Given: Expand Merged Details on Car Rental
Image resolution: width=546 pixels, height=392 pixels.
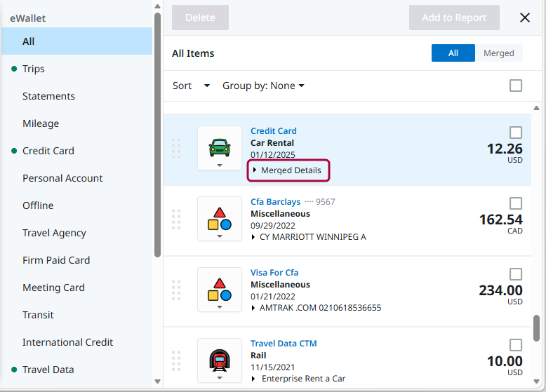Looking at the screenshot, I should (288, 170).
